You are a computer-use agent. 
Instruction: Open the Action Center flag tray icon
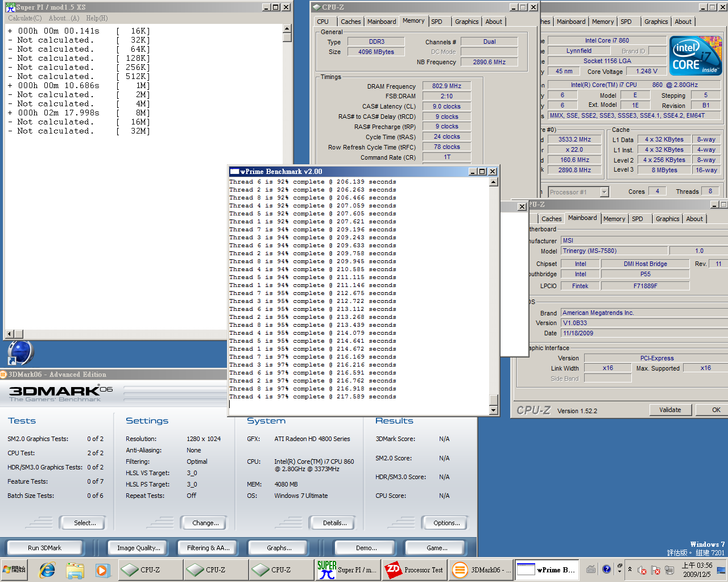(656, 569)
